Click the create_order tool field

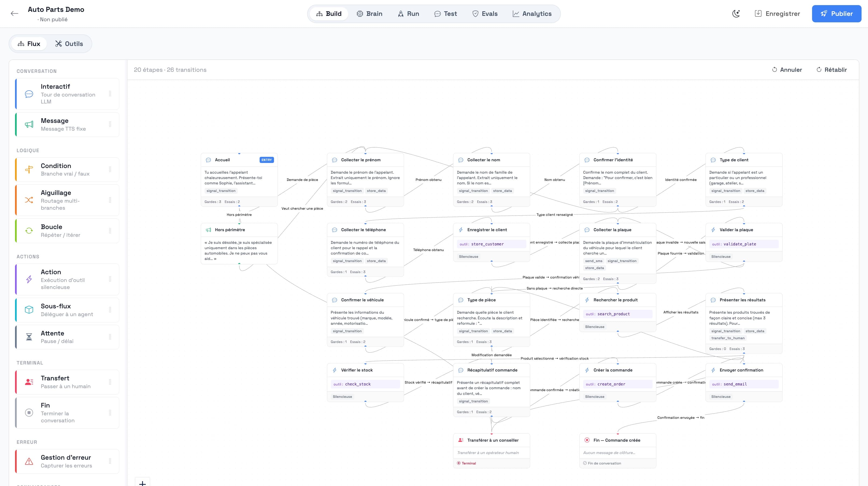coord(618,384)
